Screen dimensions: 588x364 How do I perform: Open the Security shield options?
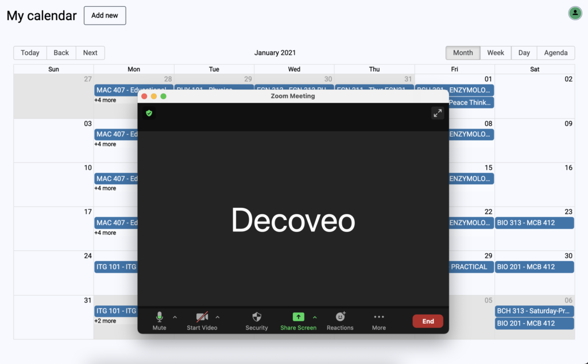257,317
